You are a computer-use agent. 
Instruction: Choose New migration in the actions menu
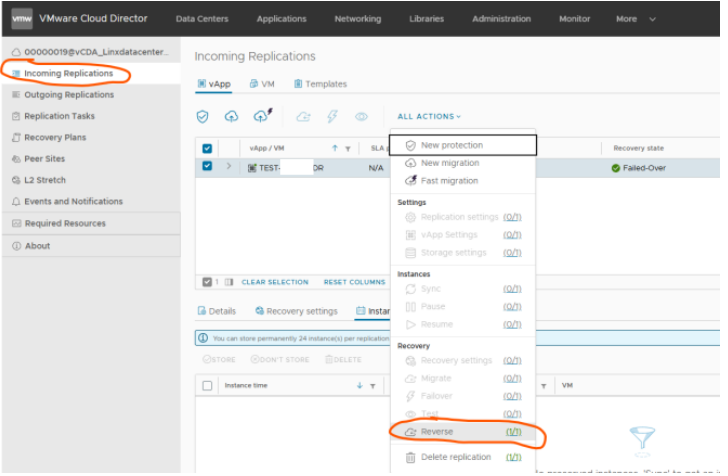(449, 163)
